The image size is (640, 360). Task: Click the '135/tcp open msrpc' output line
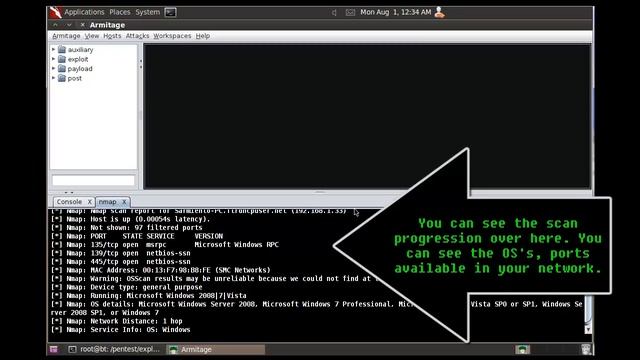click(x=165, y=244)
